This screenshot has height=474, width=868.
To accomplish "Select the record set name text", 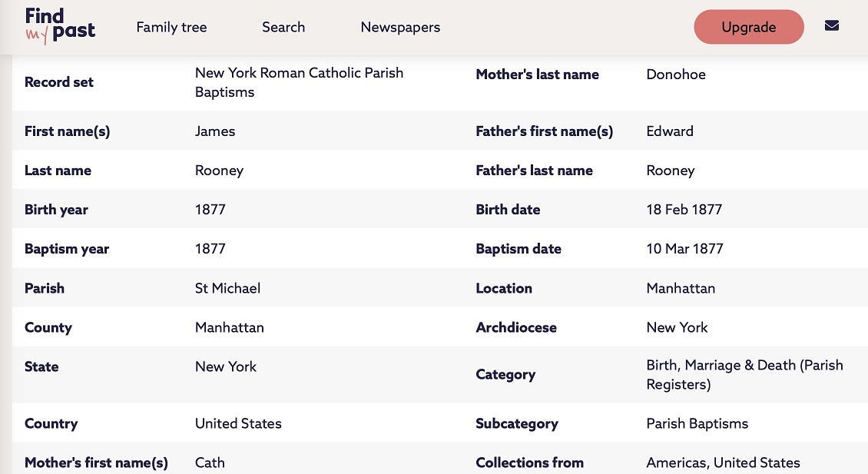I will click(299, 82).
